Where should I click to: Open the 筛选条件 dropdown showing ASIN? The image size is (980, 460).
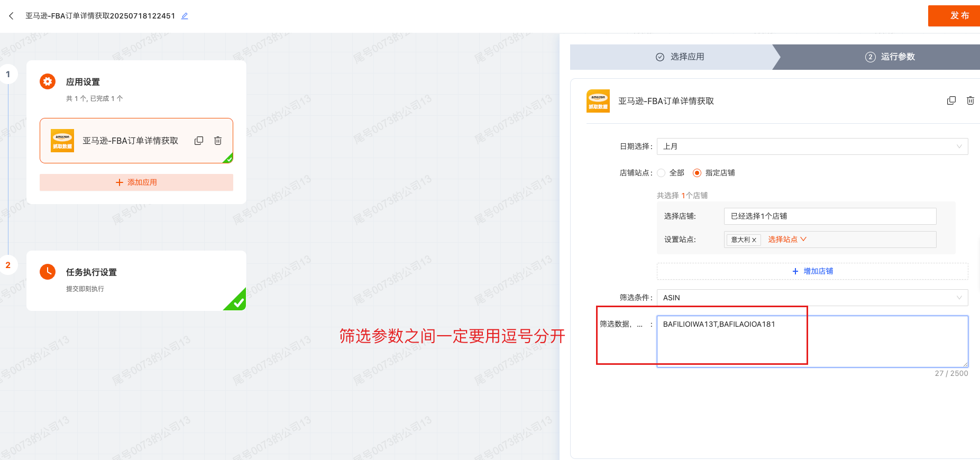(x=812, y=298)
